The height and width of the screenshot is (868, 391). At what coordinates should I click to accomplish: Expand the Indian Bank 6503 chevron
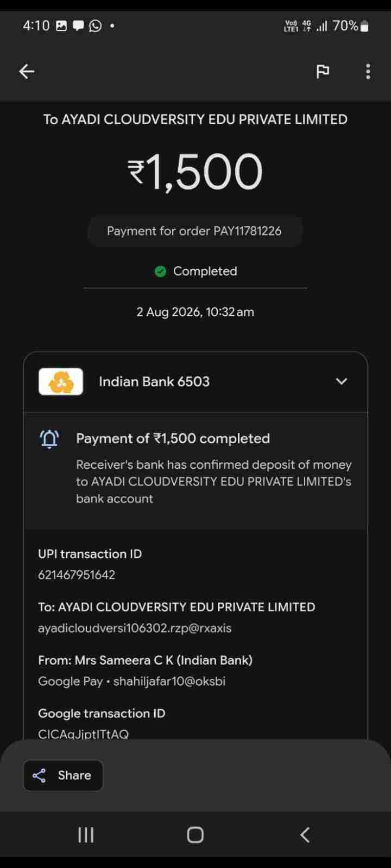(342, 381)
